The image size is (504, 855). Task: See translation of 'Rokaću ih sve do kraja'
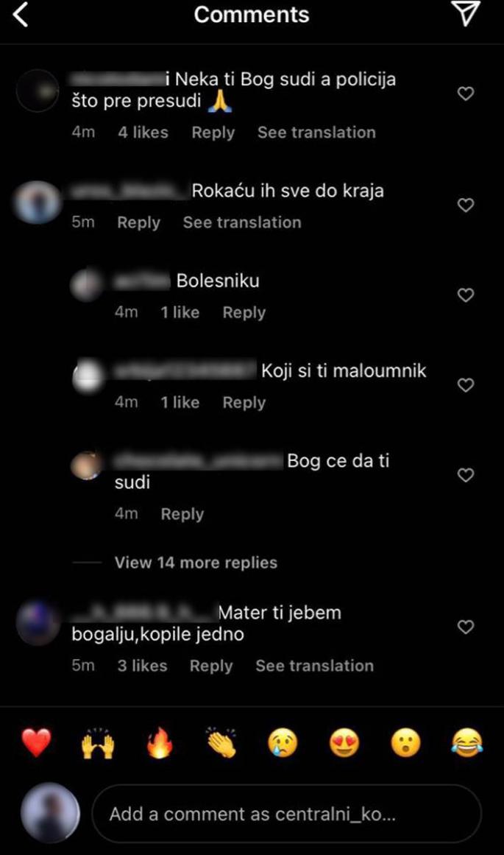[x=242, y=222]
